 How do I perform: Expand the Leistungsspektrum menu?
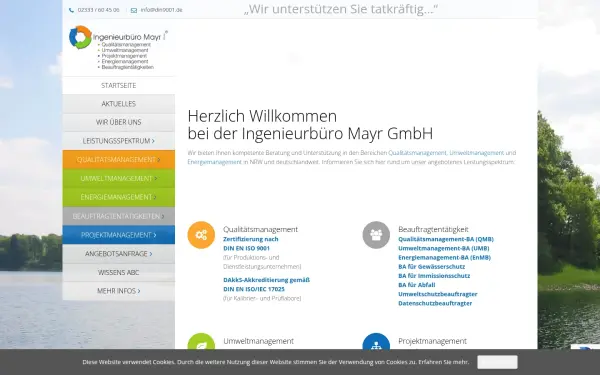(x=119, y=141)
